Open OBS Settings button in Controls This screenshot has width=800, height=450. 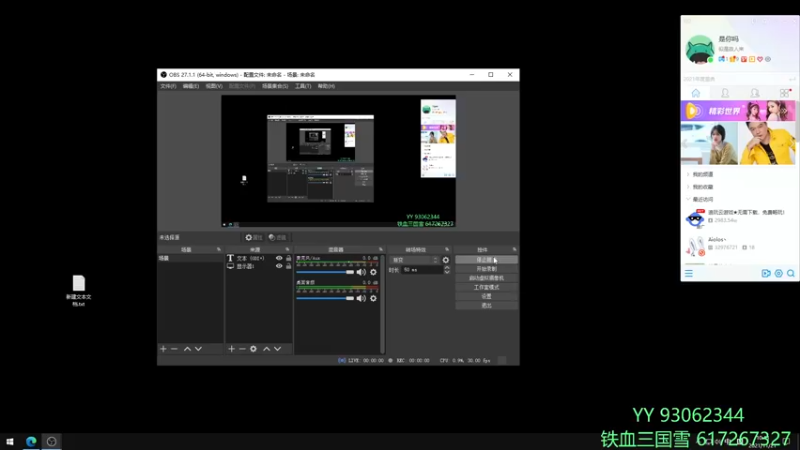tap(486, 296)
